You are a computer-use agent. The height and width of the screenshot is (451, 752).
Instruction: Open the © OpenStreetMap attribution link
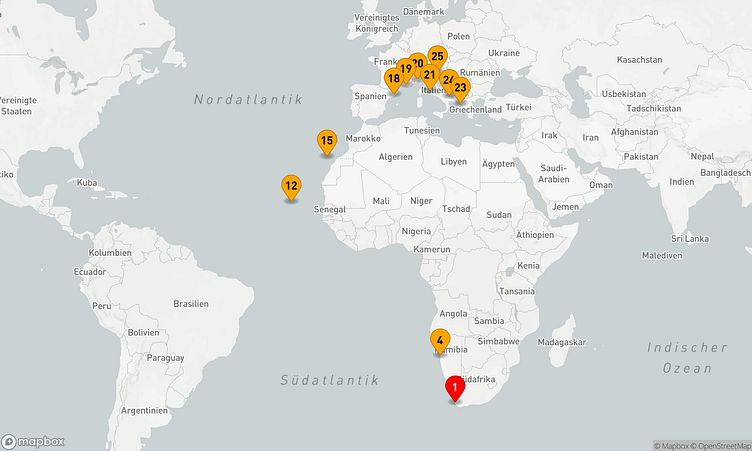724,445
